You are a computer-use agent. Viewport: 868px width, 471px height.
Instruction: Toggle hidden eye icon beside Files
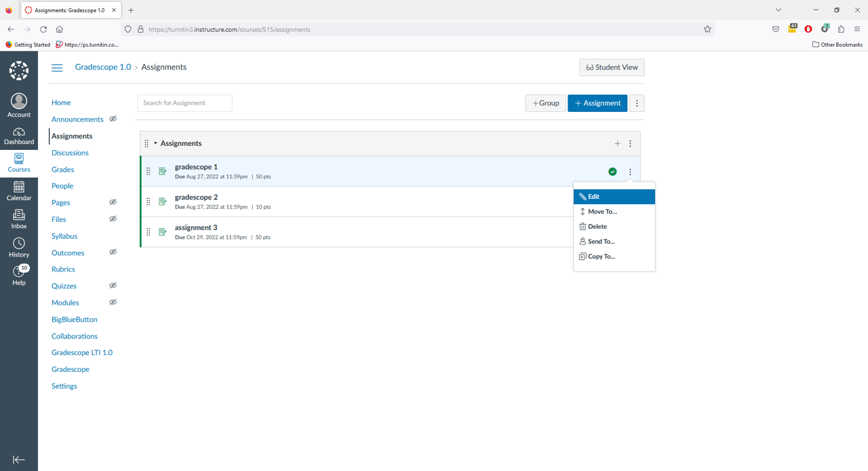(113, 219)
